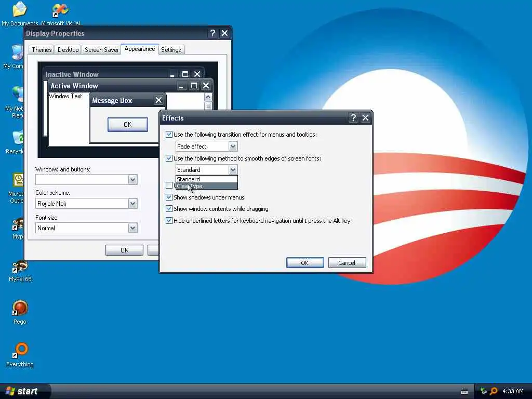Expand the Normal font size dropdown
The width and height of the screenshot is (532, 399).
coord(132,228)
